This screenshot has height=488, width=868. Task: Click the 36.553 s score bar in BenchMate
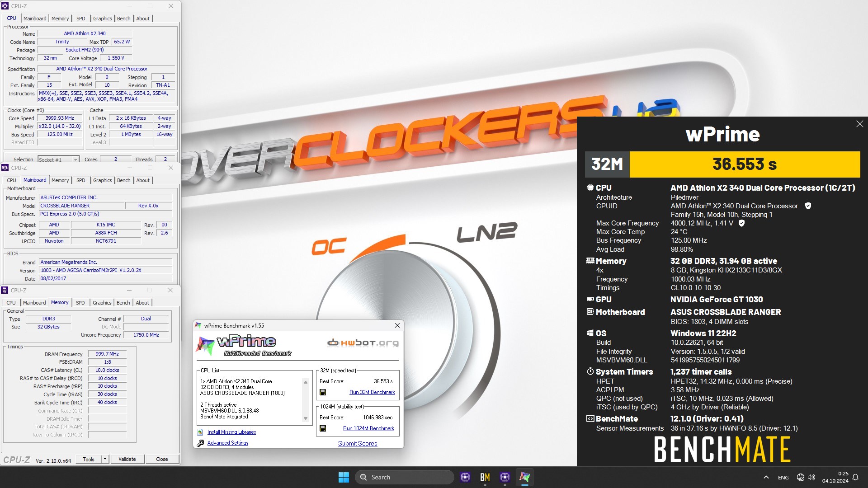point(745,164)
